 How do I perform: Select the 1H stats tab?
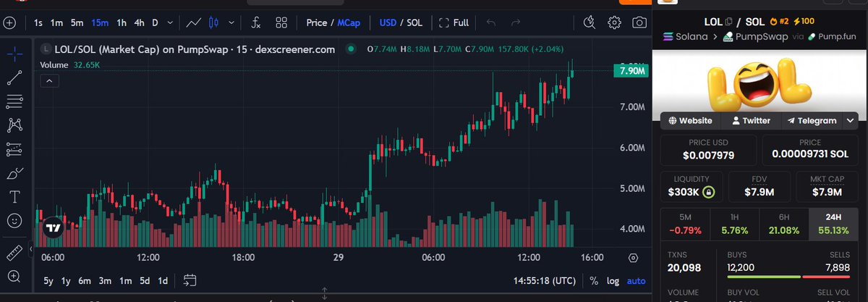pos(734,224)
